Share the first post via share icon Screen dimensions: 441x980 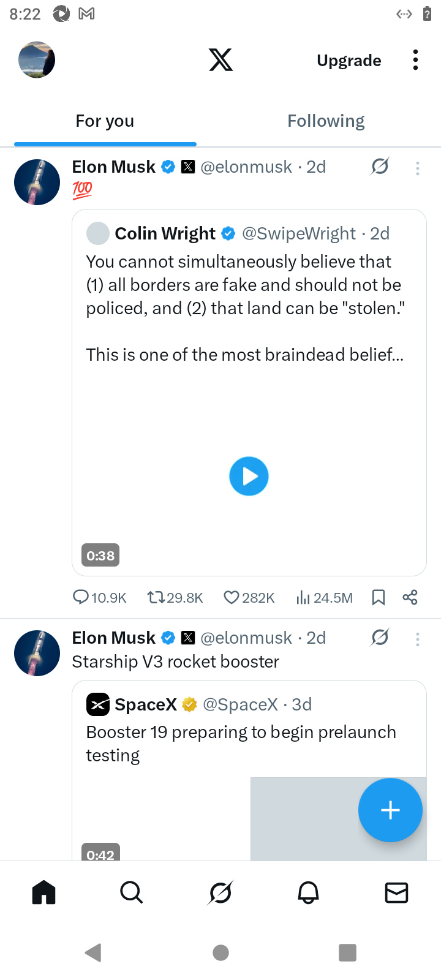point(410,597)
